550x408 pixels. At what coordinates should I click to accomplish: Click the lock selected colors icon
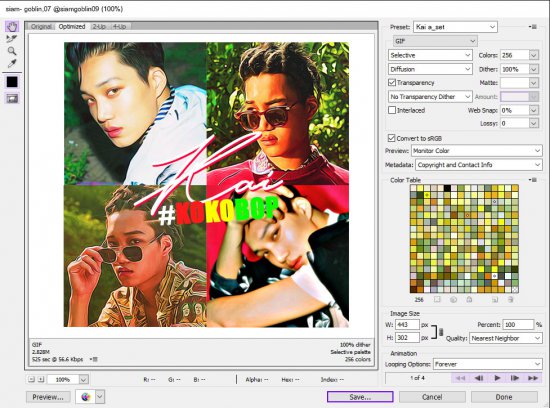(469, 300)
